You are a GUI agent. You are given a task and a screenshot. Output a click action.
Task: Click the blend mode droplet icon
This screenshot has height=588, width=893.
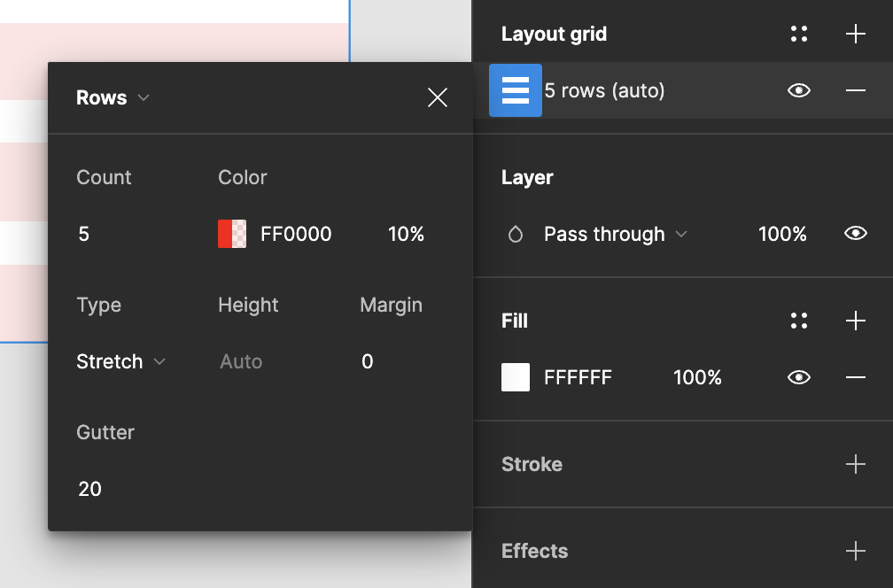point(516,233)
